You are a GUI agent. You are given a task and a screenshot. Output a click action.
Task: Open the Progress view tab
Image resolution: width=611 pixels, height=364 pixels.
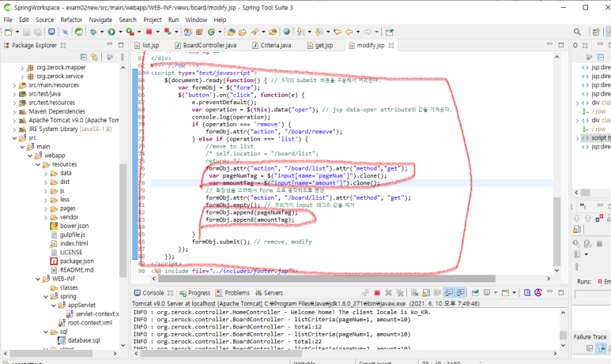tap(194, 293)
